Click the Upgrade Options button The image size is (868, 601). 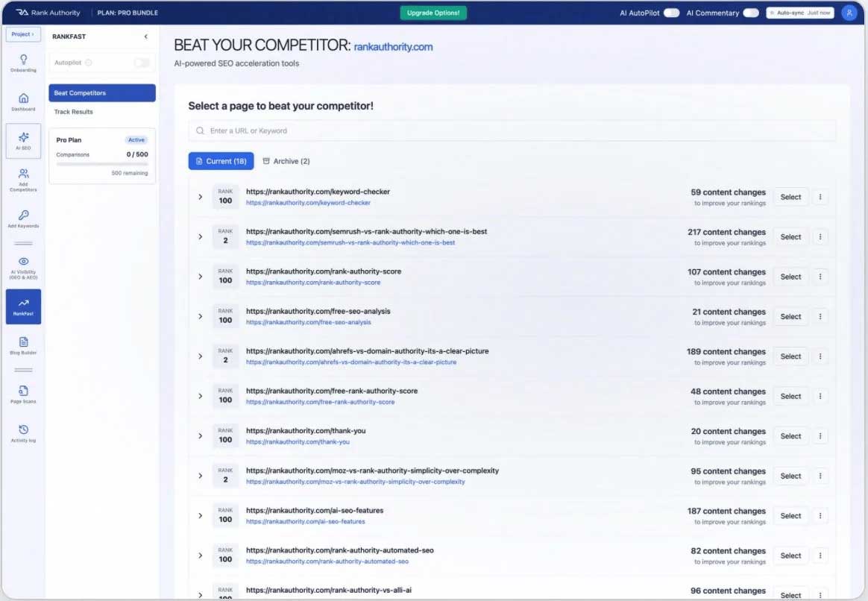click(x=433, y=13)
